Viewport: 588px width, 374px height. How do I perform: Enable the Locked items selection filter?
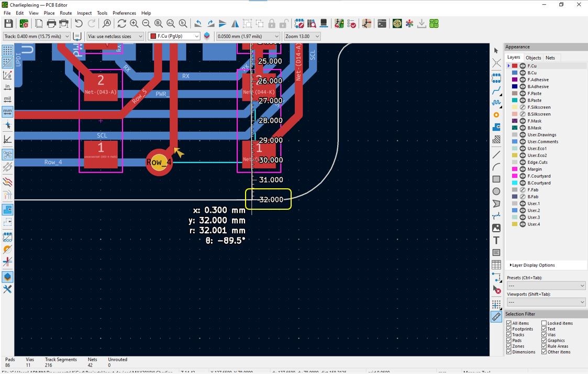tap(544, 323)
